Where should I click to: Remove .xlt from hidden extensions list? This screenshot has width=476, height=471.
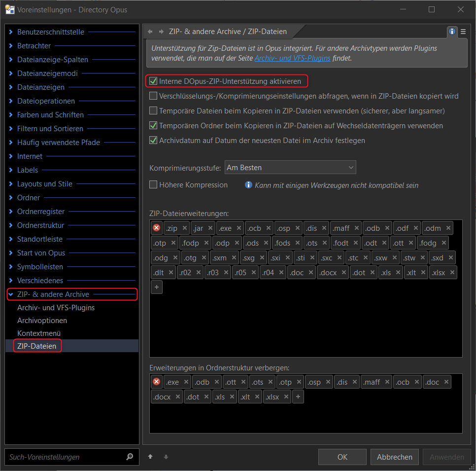[x=257, y=397]
